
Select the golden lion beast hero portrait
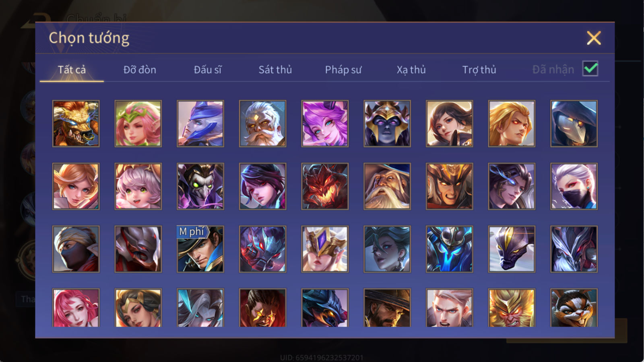point(76,123)
